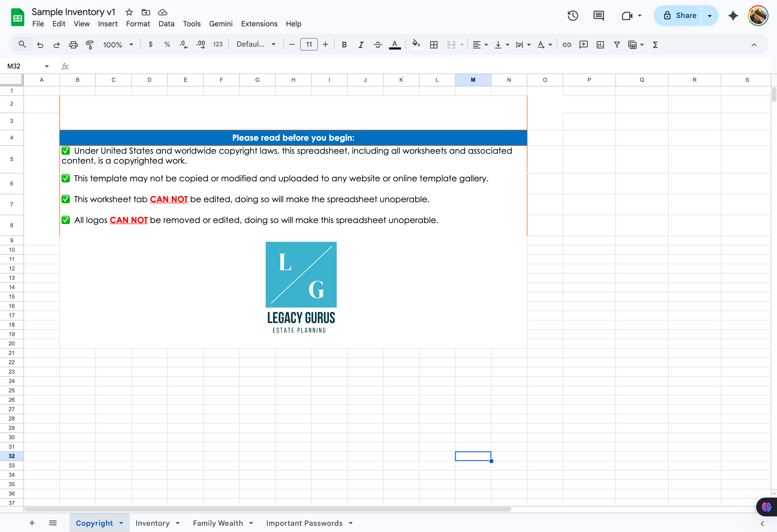The width and height of the screenshot is (777, 532).
Task: Open the zoom level dropdown
Action: pyautogui.click(x=118, y=45)
